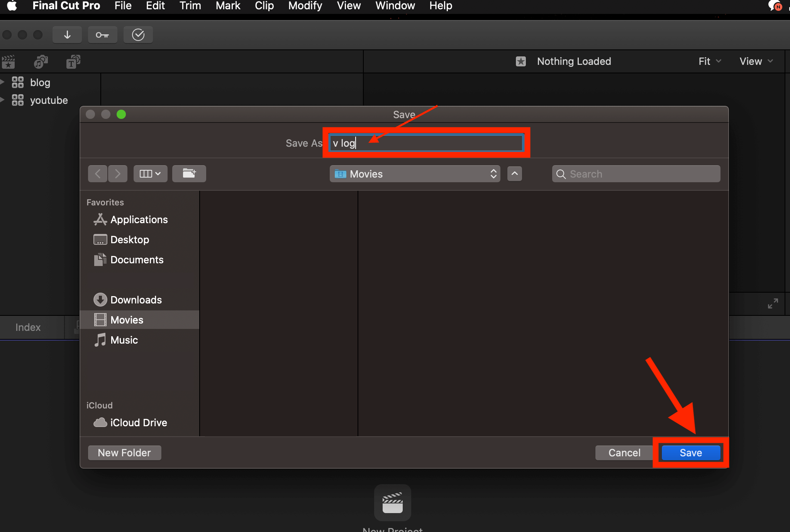Open the Clip menu

[x=264, y=6]
